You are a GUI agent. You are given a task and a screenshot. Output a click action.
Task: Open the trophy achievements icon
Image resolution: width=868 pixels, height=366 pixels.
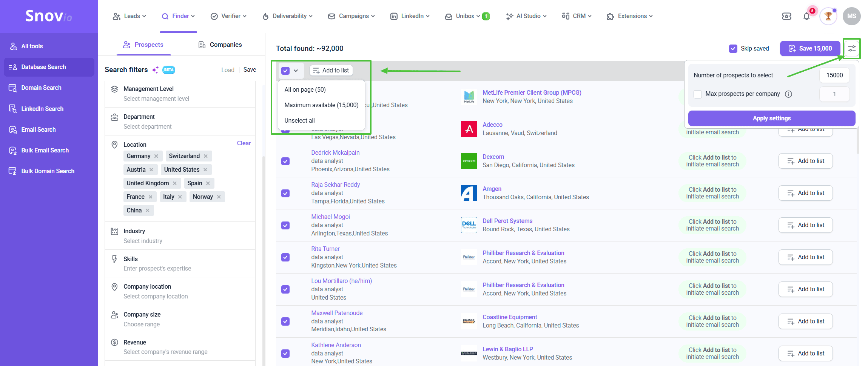pyautogui.click(x=828, y=16)
